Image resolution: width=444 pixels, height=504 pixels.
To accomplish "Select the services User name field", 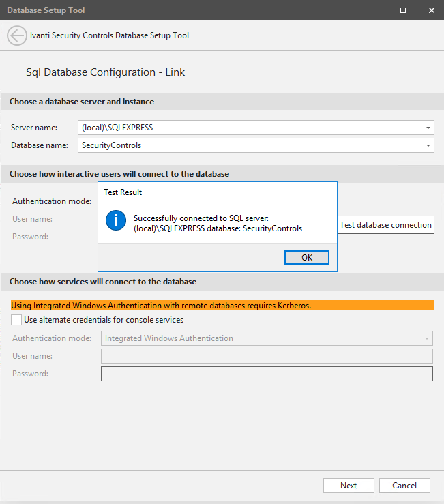I will 267,356.
